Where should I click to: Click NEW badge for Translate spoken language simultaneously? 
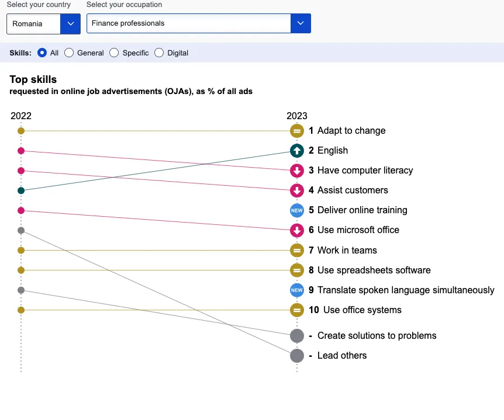[297, 290]
